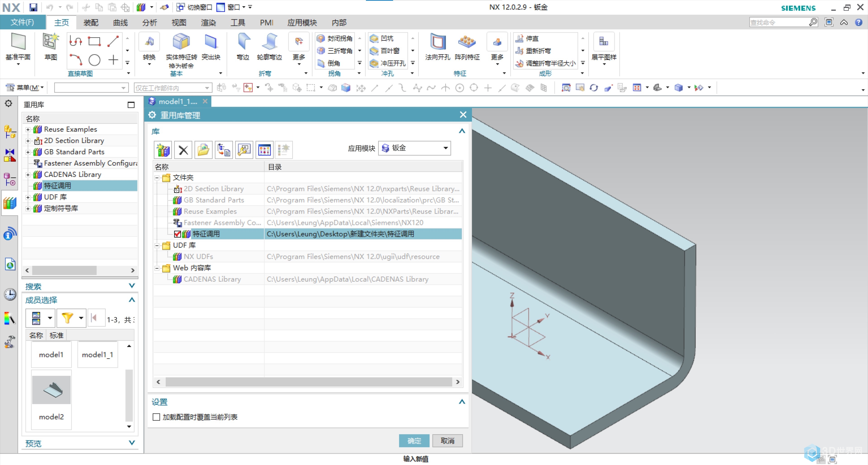Click the 冲压开孔 button
The width and height of the screenshot is (868, 465).
387,63
